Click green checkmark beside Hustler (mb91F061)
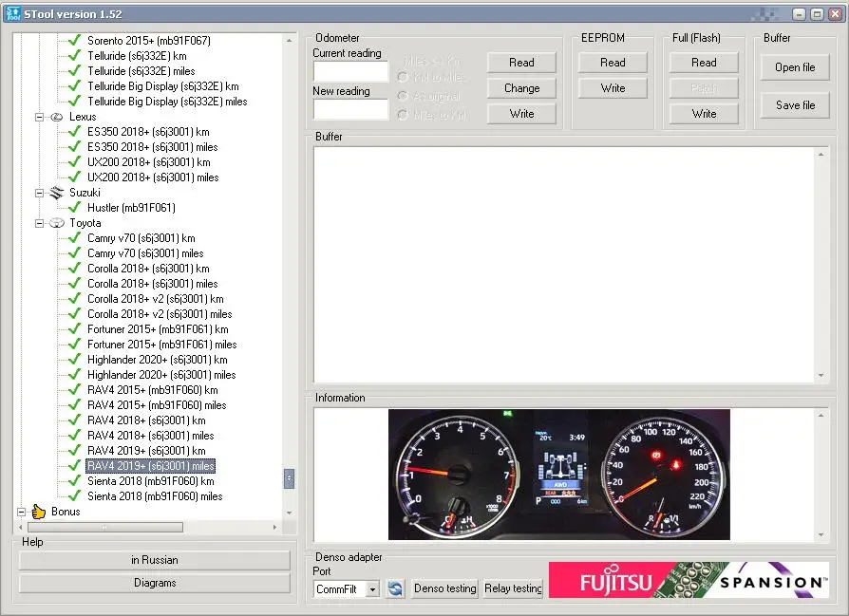Image resolution: width=849 pixels, height=616 pixels. (75, 207)
